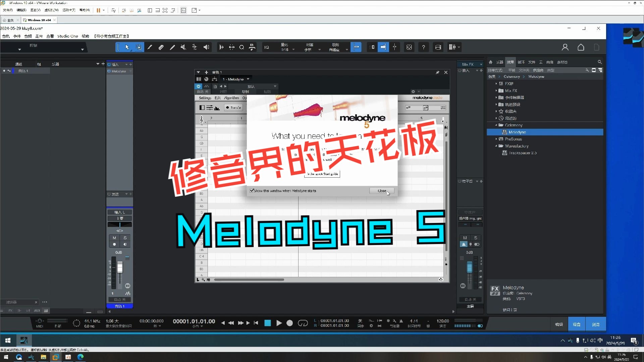644x362 pixels.
Task: Expand the PreSonus vendor folder
Action: pyautogui.click(x=496, y=139)
